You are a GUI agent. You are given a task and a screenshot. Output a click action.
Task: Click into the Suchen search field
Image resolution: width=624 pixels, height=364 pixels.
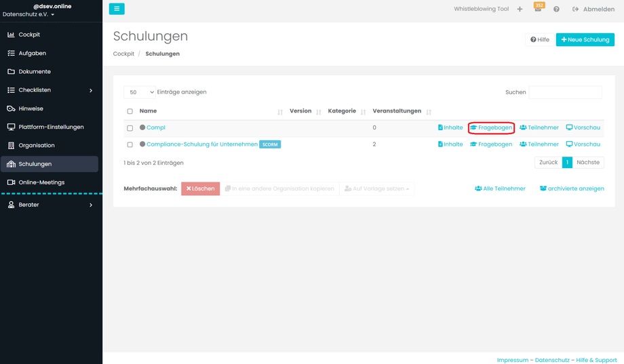click(x=565, y=92)
